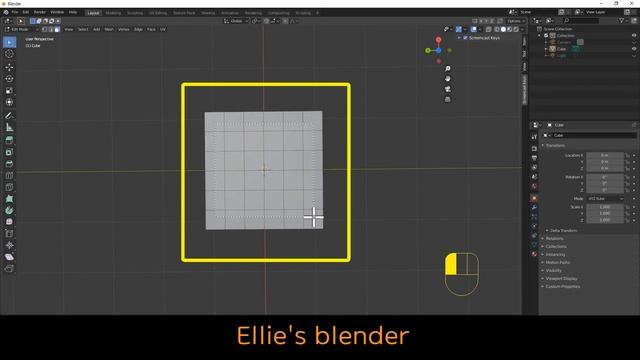This screenshot has height=360, width=640.
Task: Select the Rip Region tool
Action: (9, 268)
